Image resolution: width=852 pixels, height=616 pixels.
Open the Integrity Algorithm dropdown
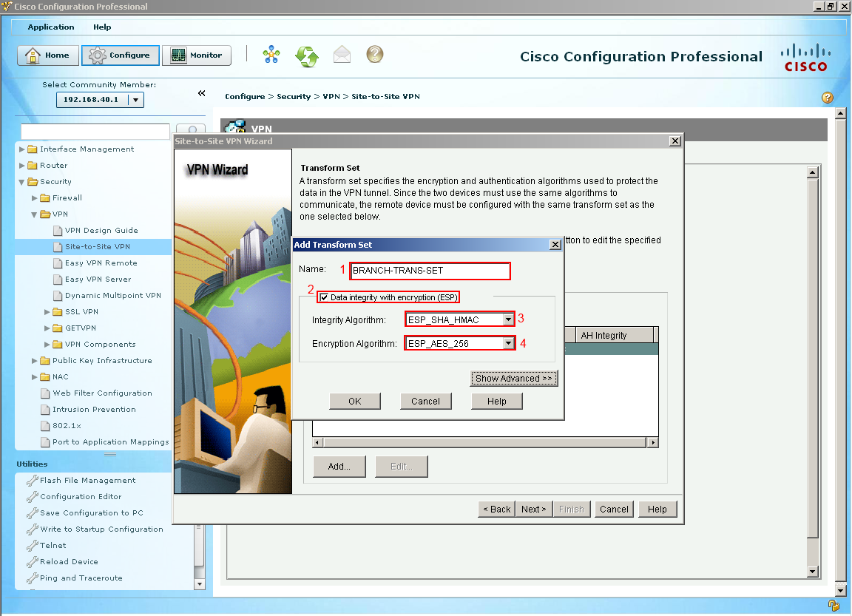[x=508, y=319]
